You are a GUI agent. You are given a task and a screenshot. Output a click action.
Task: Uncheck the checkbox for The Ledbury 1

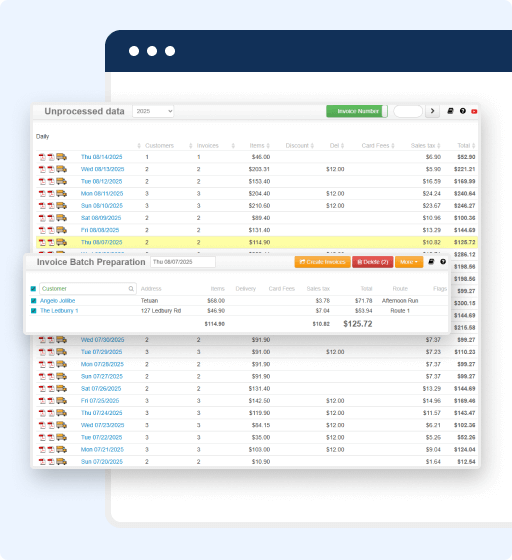(x=33, y=311)
